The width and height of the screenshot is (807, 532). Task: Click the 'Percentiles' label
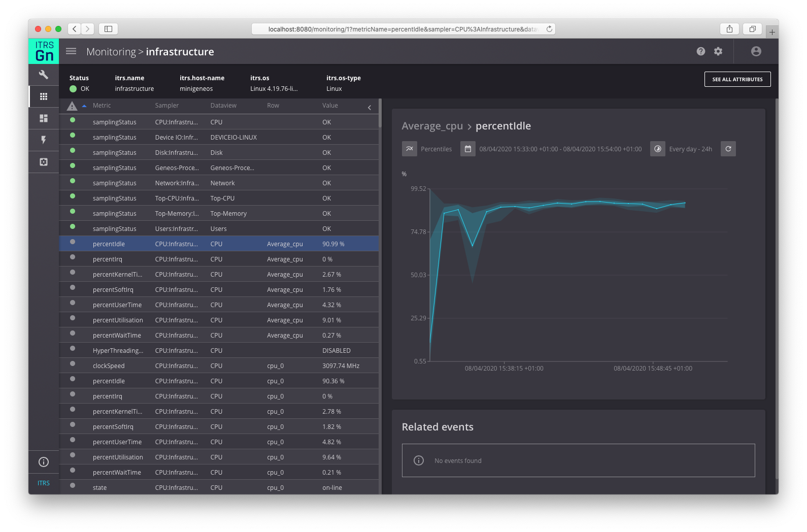click(436, 149)
